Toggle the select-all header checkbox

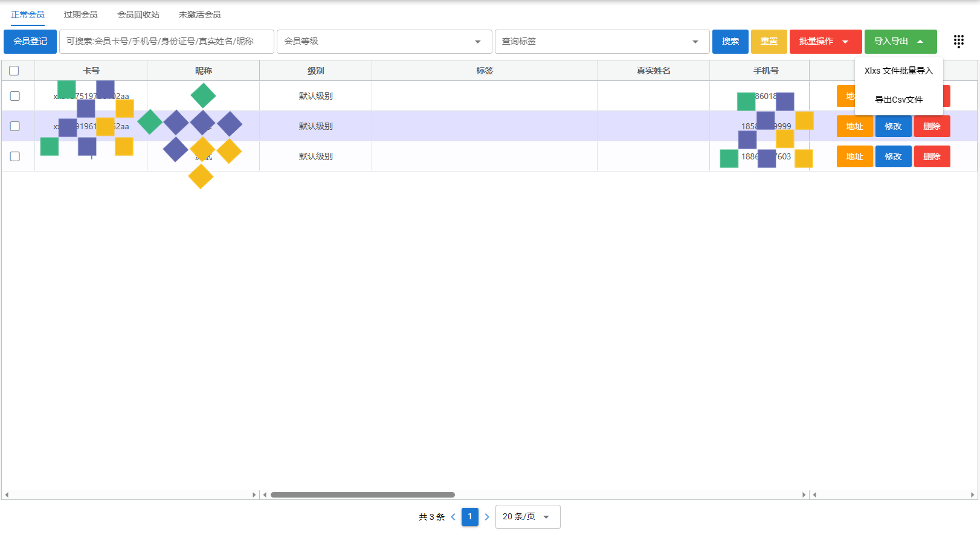15,71
